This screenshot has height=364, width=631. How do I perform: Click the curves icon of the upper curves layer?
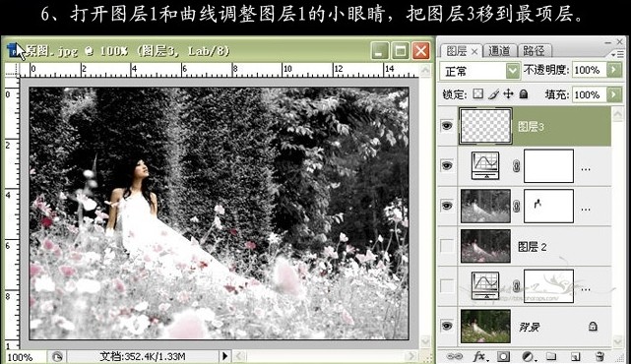(x=485, y=165)
